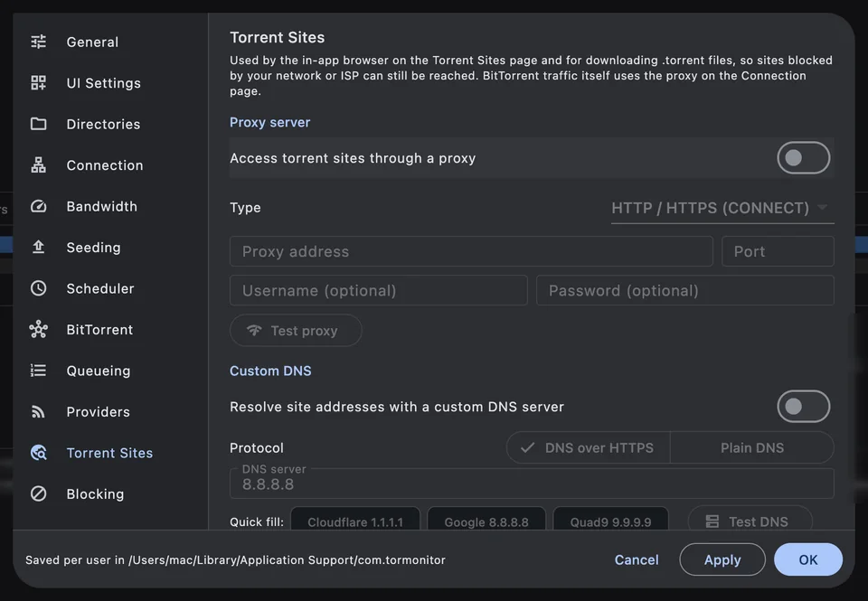Click the Torrent Sites page title

coord(277,37)
